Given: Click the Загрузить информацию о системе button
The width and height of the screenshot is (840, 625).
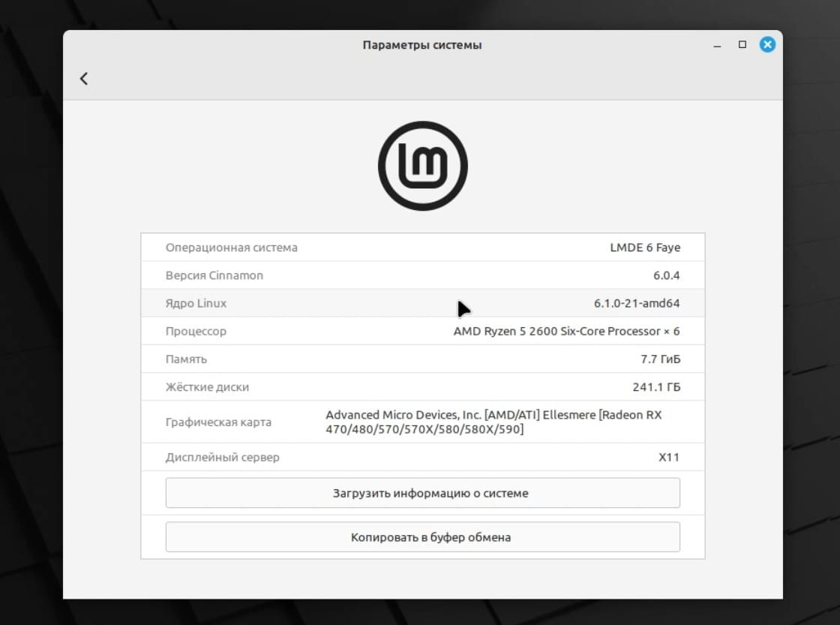Looking at the screenshot, I should tap(423, 493).
